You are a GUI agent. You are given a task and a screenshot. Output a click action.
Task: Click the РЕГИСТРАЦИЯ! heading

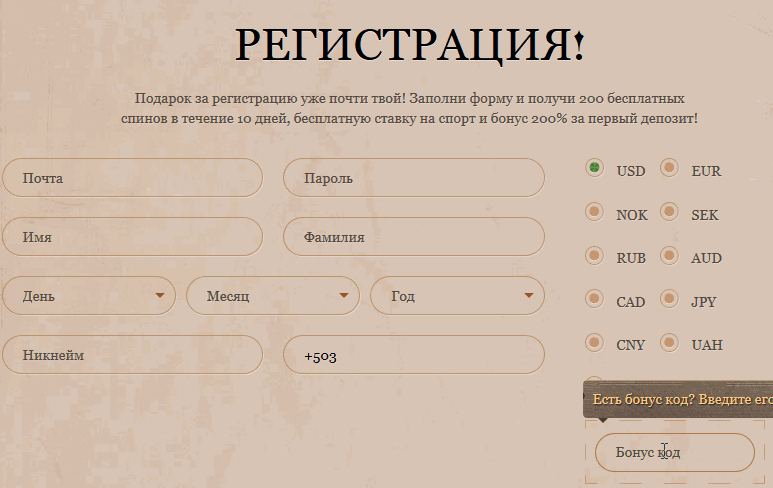point(410,45)
